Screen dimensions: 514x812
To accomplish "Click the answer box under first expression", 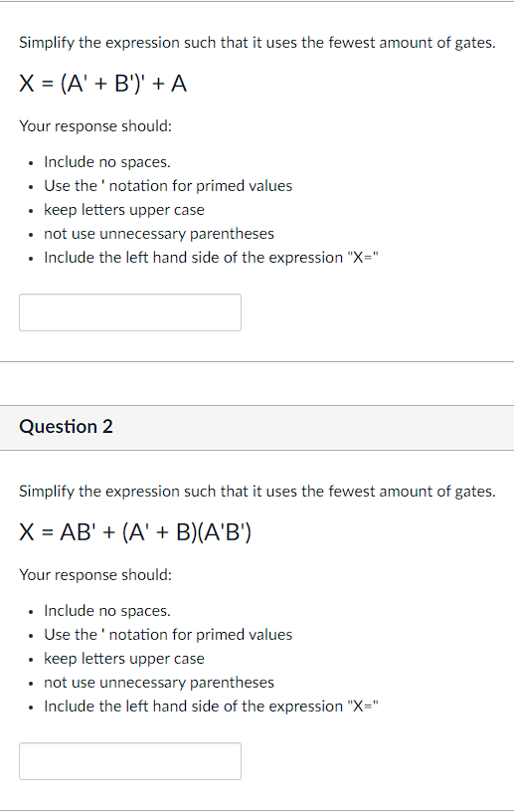I will pyautogui.click(x=130, y=312).
